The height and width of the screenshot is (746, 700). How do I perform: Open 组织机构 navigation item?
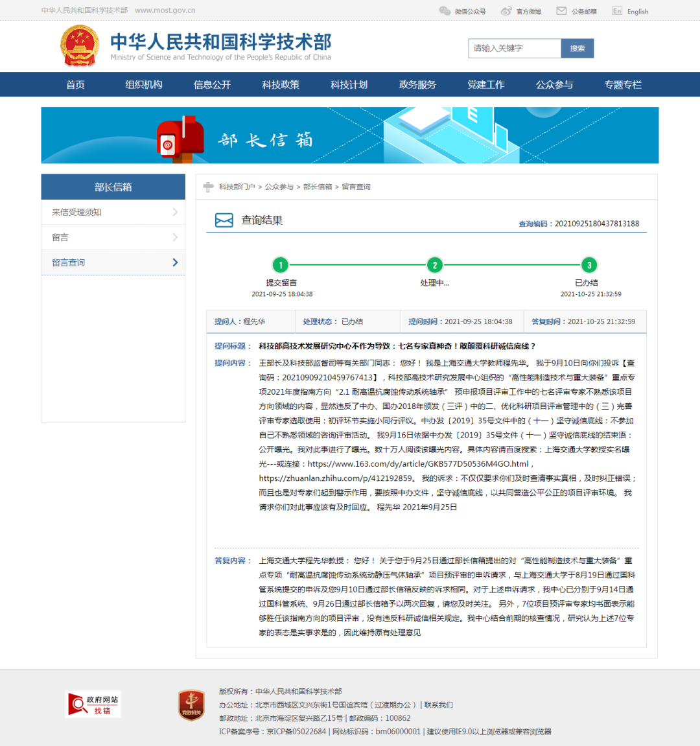point(144,85)
